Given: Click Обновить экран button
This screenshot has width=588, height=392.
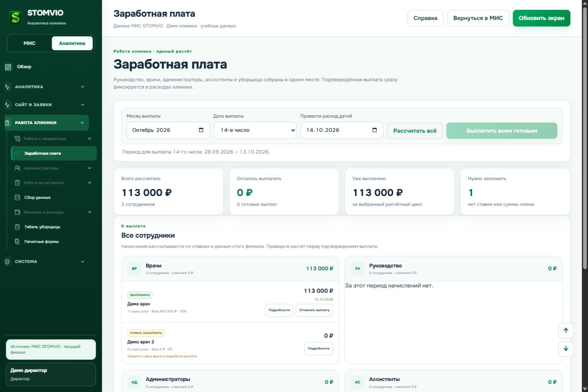Looking at the screenshot, I should tap(541, 18).
